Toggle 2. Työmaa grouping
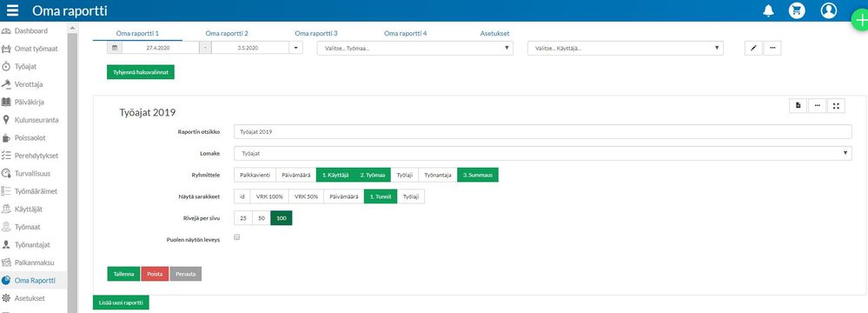868x313 pixels. tap(373, 175)
